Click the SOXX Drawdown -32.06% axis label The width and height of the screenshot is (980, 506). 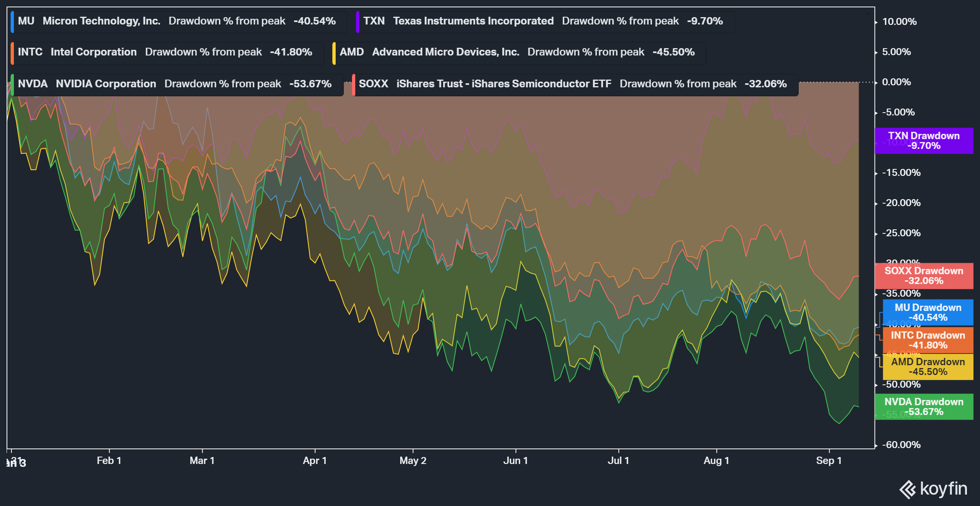(924, 276)
